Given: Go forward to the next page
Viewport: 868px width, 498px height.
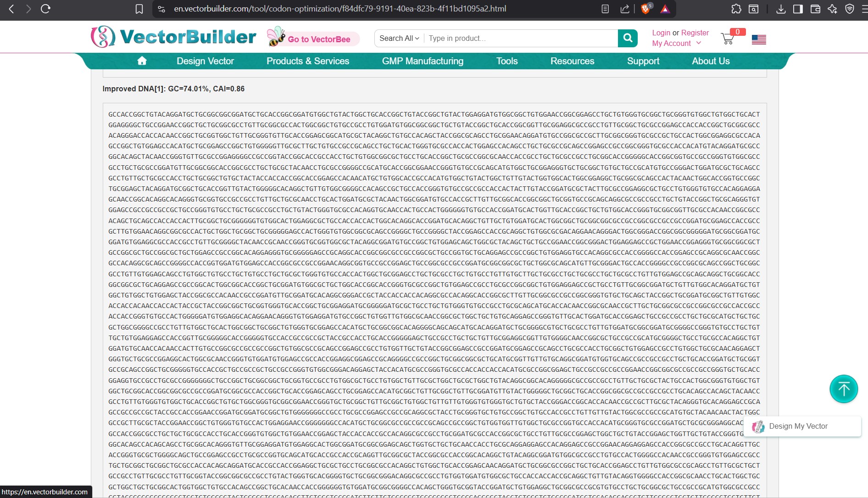Looking at the screenshot, I should pos(28,9).
